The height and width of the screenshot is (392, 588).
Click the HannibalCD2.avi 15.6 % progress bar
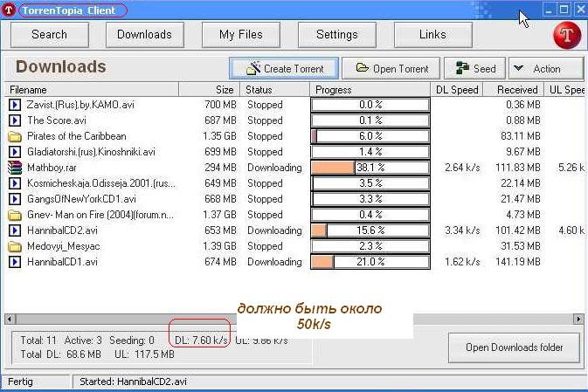(370, 230)
